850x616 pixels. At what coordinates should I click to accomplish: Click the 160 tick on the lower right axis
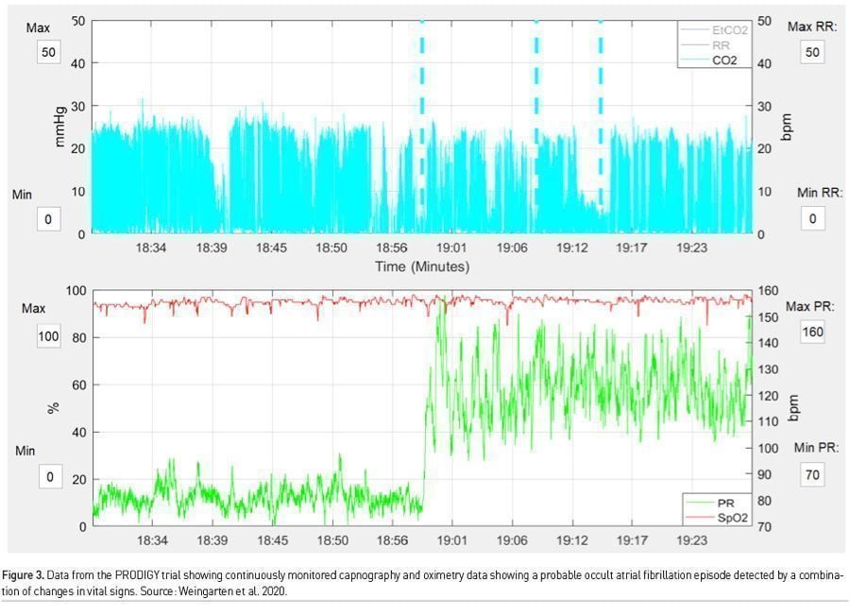click(x=768, y=291)
